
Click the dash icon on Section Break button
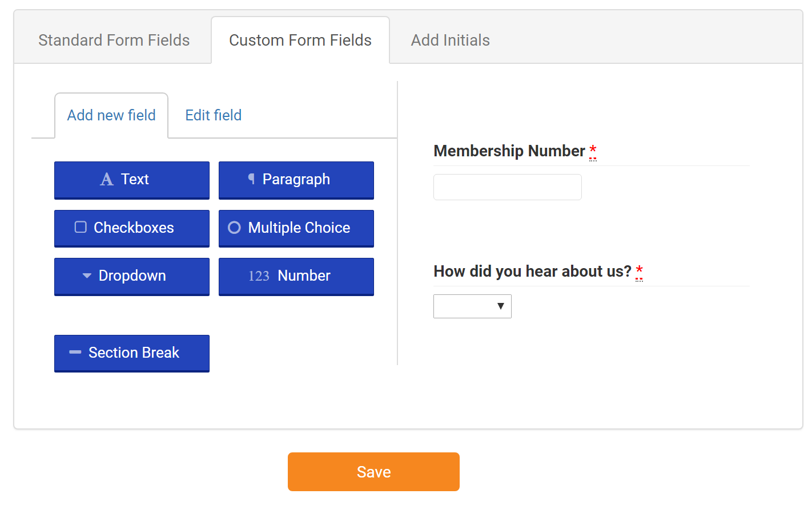75,353
